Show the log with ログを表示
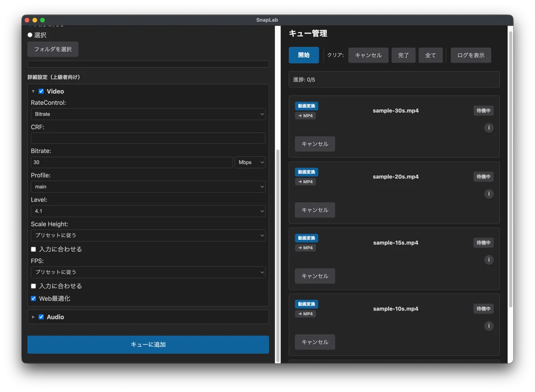 coord(471,55)
